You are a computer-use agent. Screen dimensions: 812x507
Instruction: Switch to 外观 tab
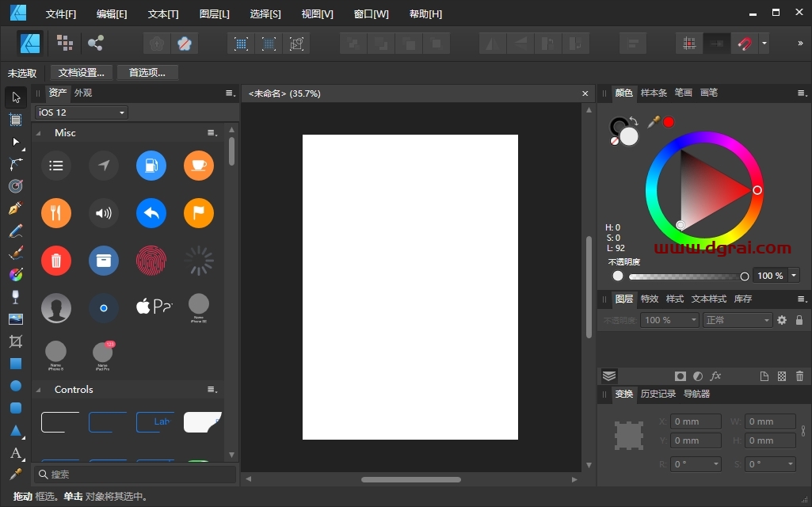tap(83, 93)
